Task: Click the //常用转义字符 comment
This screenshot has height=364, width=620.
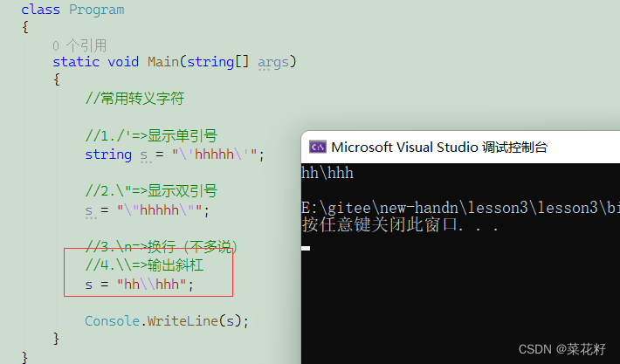Action: 134,99
